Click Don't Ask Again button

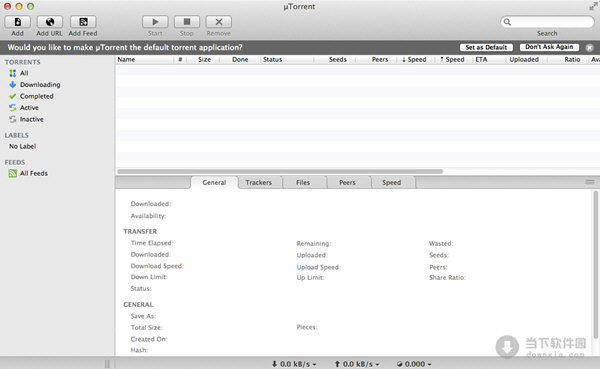coord(549,47)
